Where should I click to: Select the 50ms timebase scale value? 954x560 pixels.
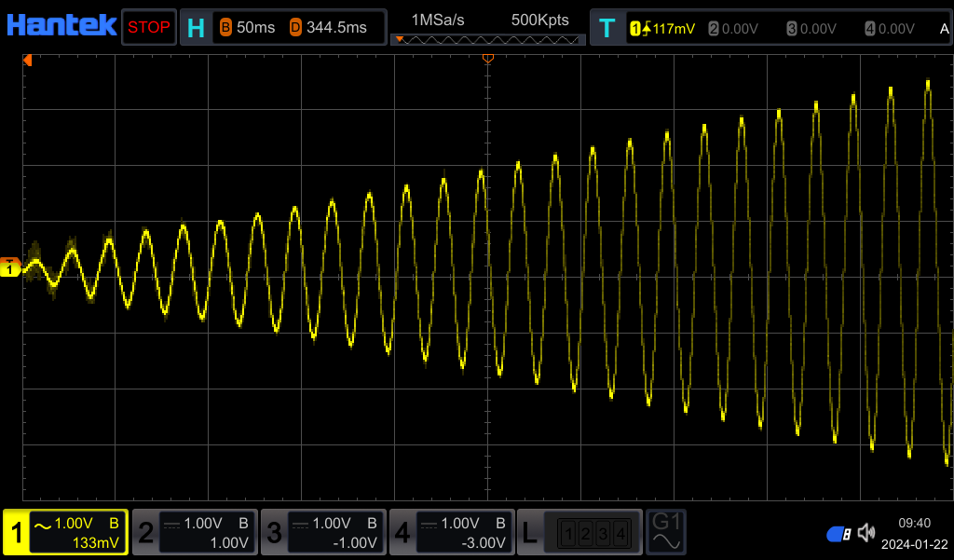click(248, 28)
